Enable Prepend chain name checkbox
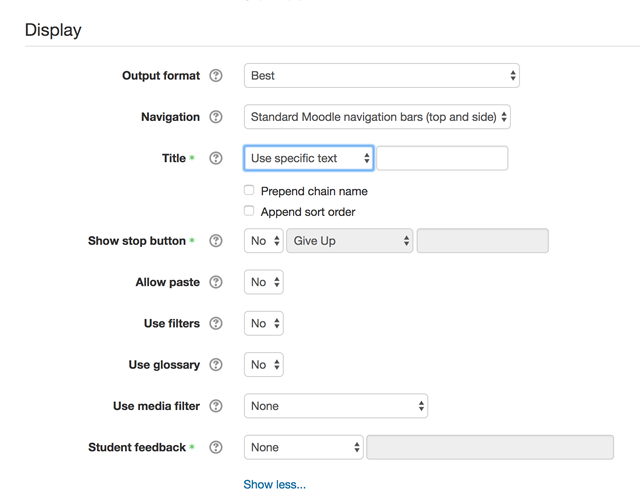 (249, 190)
